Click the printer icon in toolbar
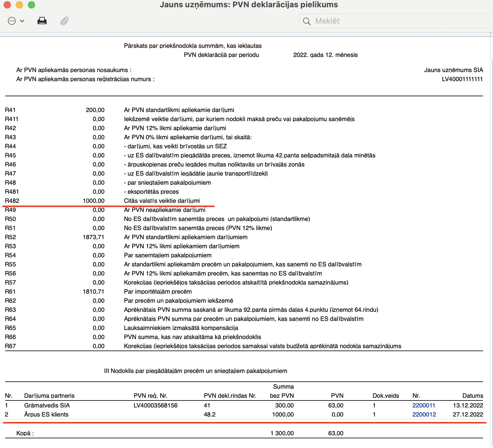The image size is (493, 448). coord(42,21)
